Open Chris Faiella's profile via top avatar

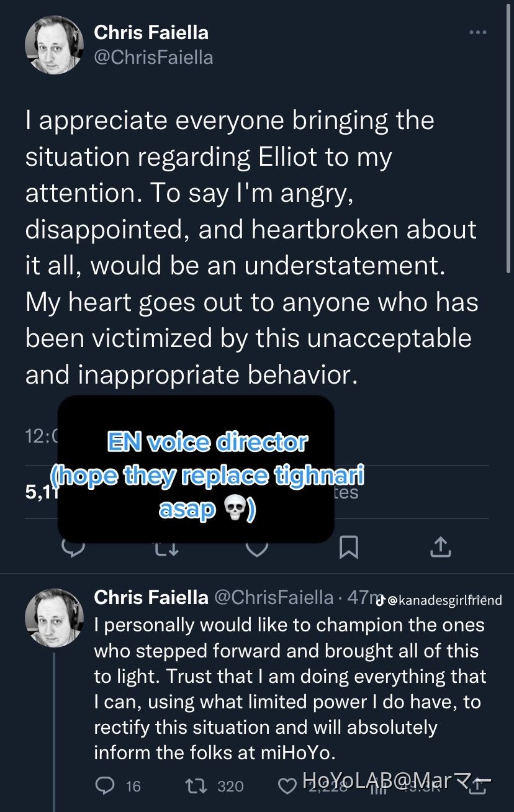point(55,45)
